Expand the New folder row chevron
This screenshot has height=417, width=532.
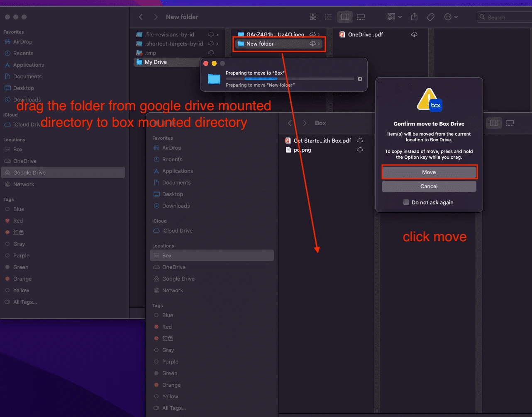(x=319, y=44)
